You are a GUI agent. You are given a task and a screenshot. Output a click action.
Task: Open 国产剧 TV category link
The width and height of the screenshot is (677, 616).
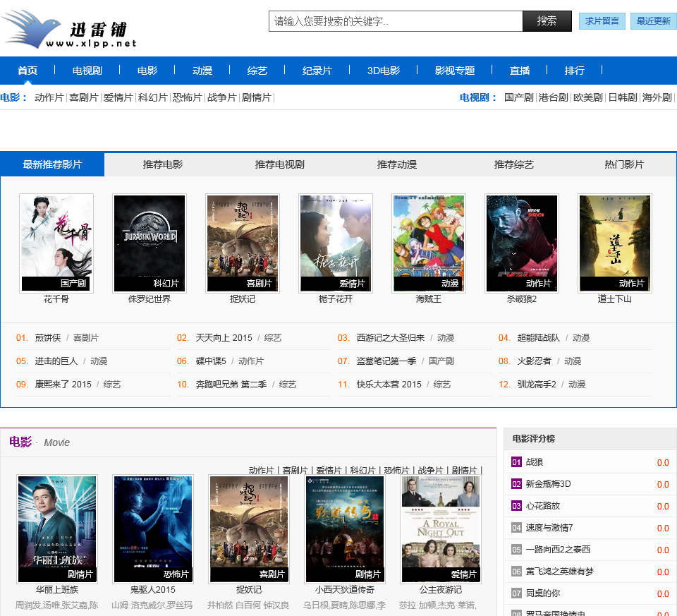(x=519, y=97)
